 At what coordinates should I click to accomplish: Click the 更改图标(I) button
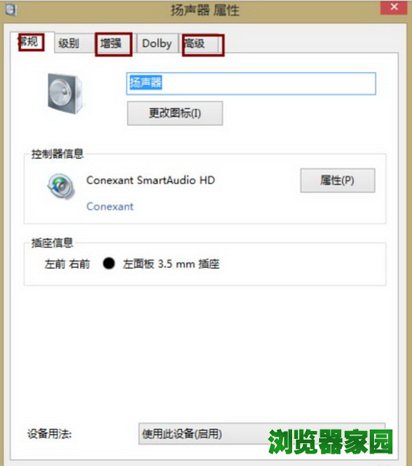[x=175, y=113]
